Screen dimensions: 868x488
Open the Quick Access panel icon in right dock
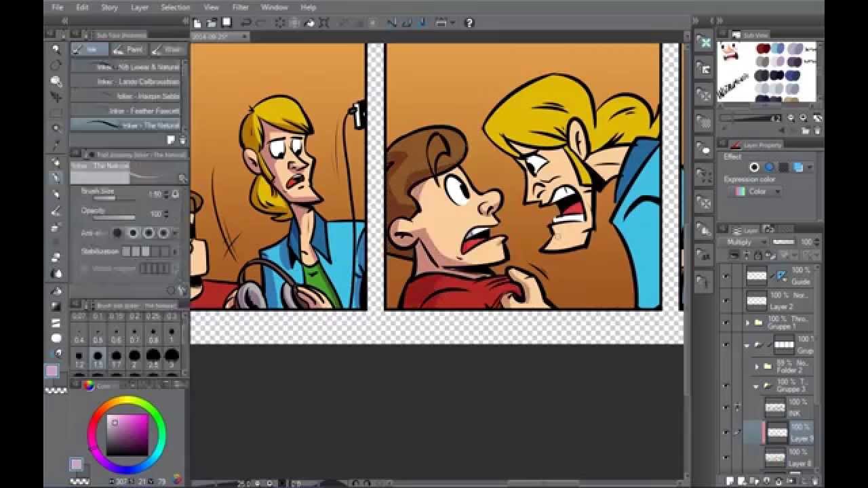(705, 43)
